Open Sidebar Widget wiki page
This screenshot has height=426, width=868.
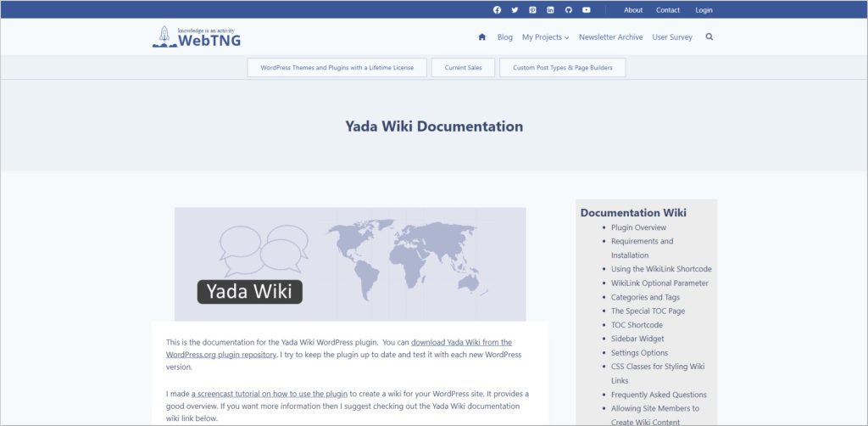pos(637,339)
